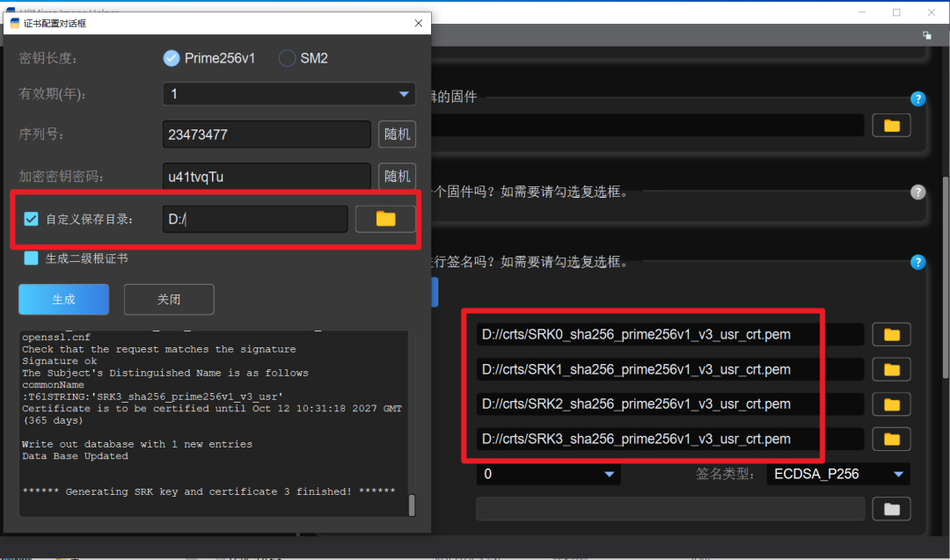Click the serial number field containing 23473477
The image size is (950, 560).
[x=267, y=135]
